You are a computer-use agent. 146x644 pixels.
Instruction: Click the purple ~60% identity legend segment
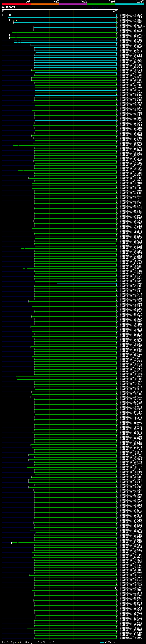coord(73,4)
